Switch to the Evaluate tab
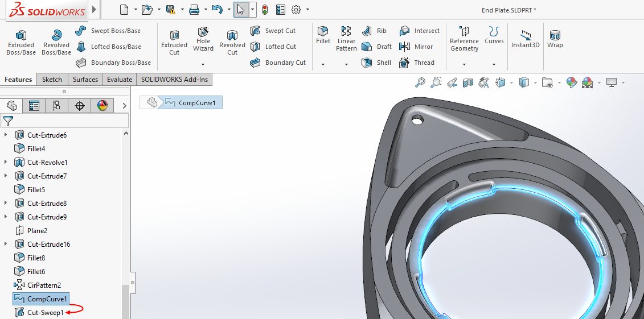Viewport: 644px width, 319px height. coord(120,80)
